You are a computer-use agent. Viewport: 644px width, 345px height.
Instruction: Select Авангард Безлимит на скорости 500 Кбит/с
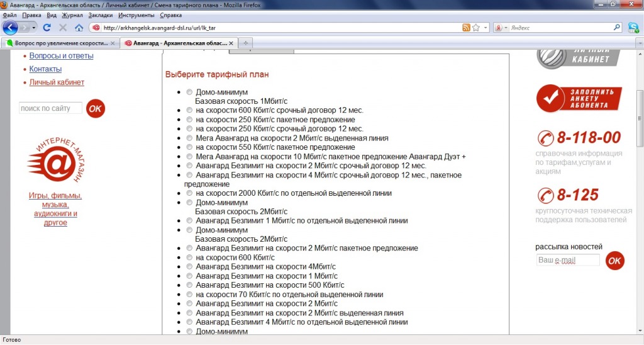[x=189, y=285]
